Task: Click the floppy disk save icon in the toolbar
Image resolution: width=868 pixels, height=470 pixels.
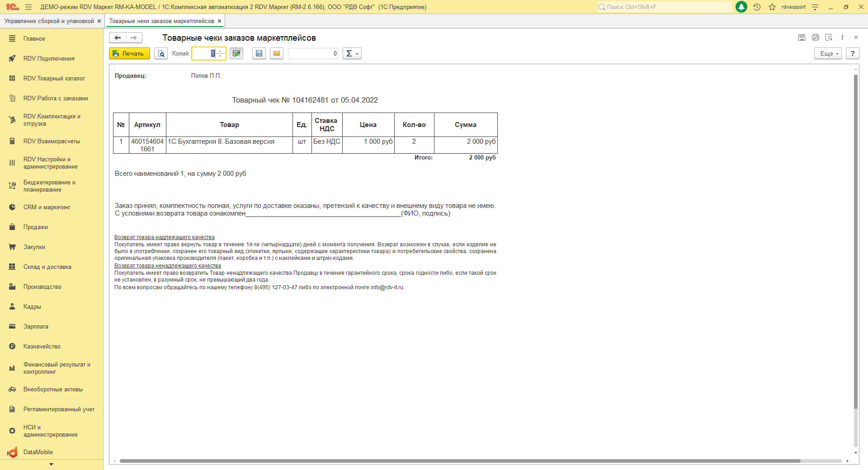Action: point(259,53)
